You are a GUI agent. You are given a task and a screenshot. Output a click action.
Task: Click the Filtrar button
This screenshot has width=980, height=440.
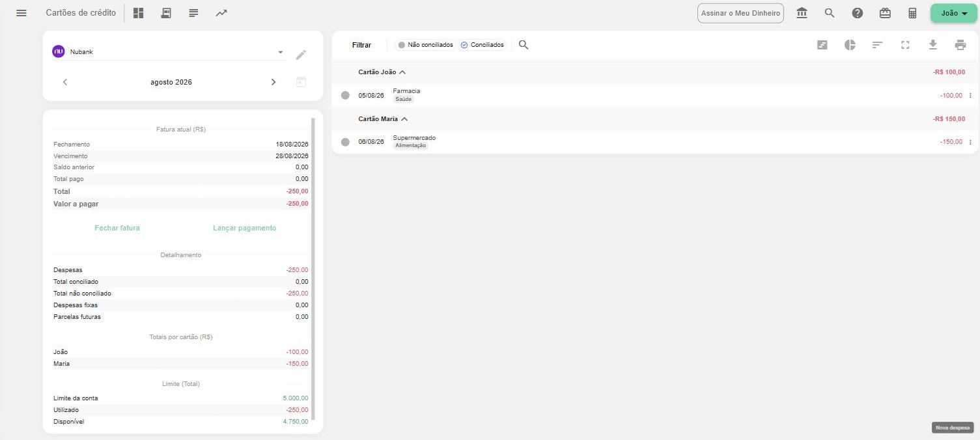pos(361,45)
